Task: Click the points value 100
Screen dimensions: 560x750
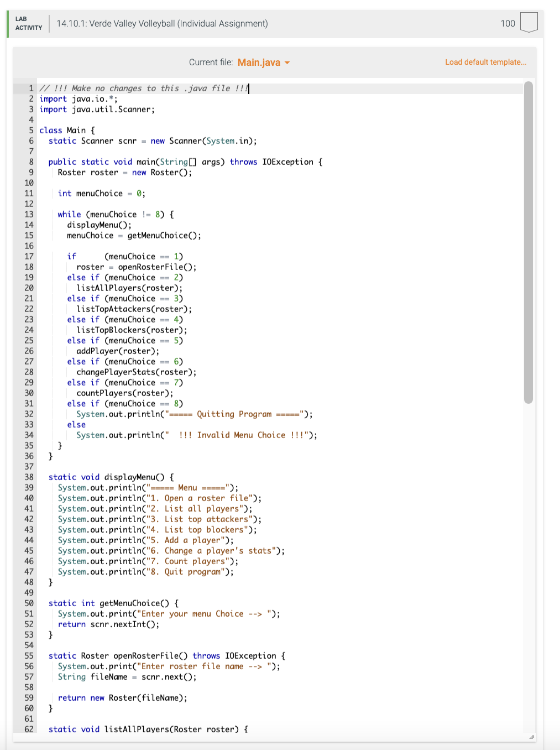Action: coord(507,23)
